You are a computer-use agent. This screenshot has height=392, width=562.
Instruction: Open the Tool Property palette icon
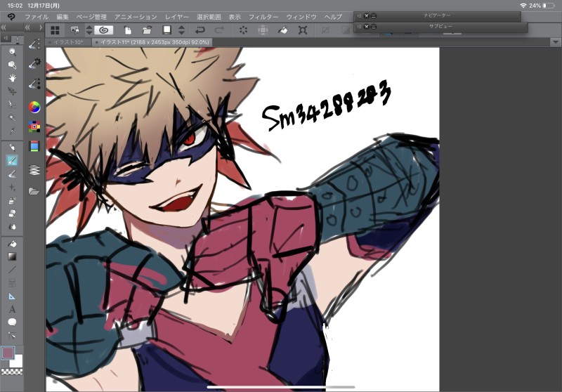pyautogui.click(x=34, y=64)
